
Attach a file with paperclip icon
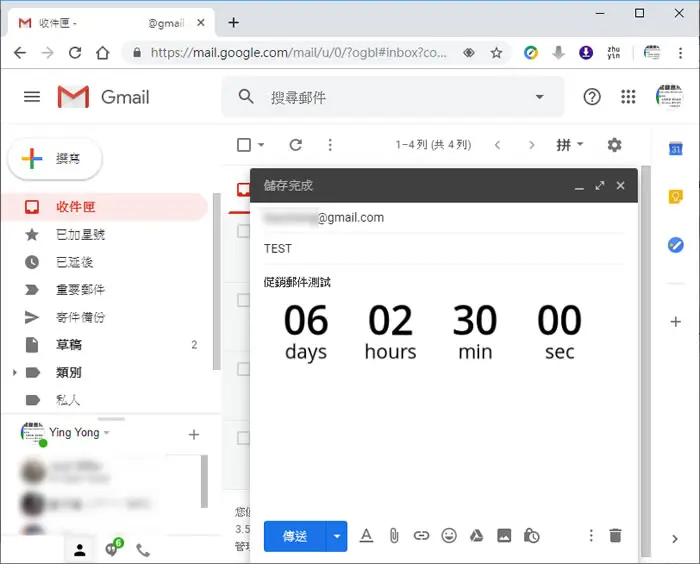[x=394, y=535]
